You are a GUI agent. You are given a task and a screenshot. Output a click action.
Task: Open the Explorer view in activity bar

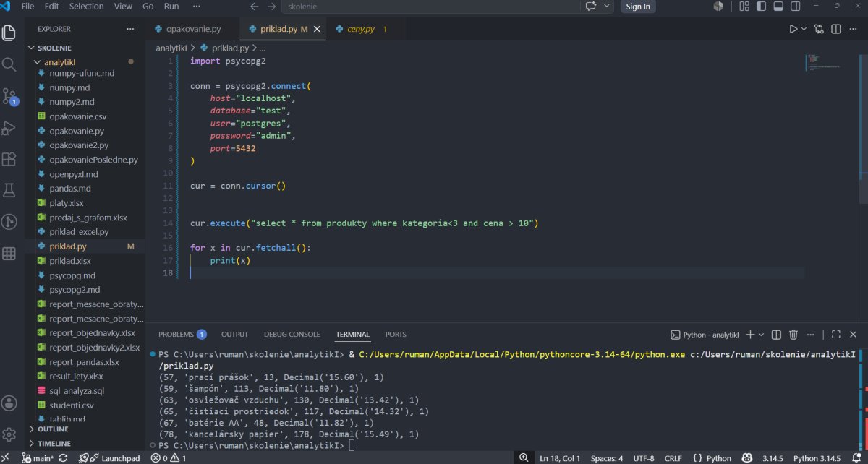click(9, 33)
